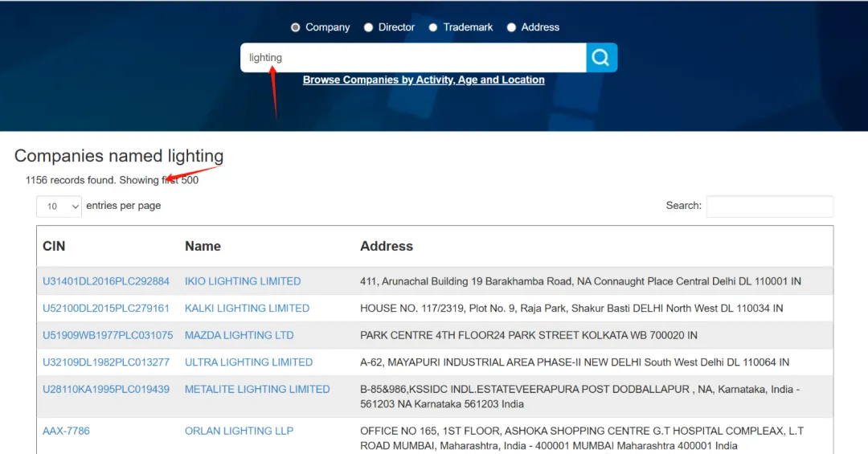The width and height of the screenshot is (868, 454).
Task: Click the Search: label beside the filter field
Action: click(684, 206)
